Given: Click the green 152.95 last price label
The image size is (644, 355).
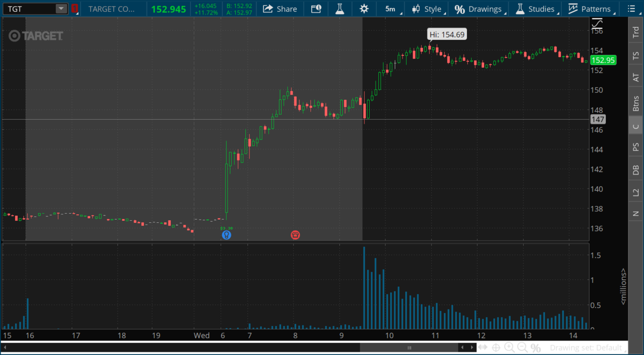Looking at the screenshot, I should (x=603, y=60).
